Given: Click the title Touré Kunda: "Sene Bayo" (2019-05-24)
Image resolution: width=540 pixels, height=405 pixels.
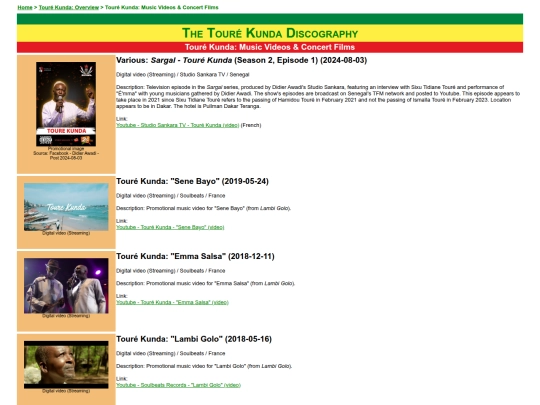Looking at the screenshot, I should [x=192, y=181].
